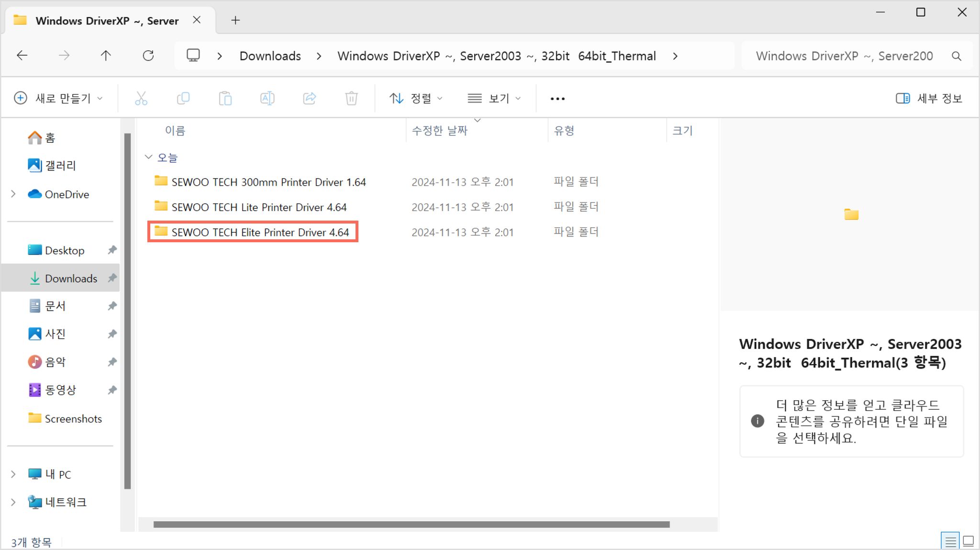Open 홈 in navigation pane
This screenshot has height=550, width=980.
point(42,138)
